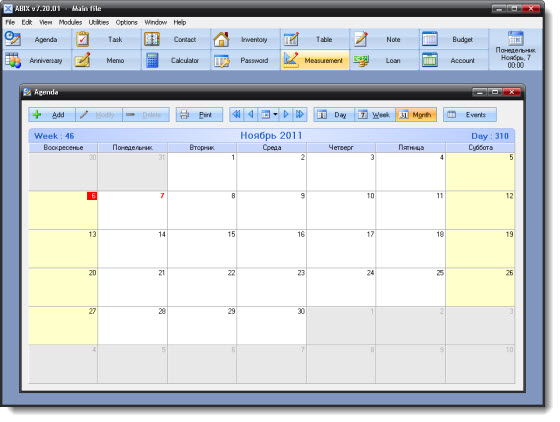Expand the date picker dropdown arrow
Image resolution: width=560 pixels, height=422 pixels.
click(x=275, y=115)
